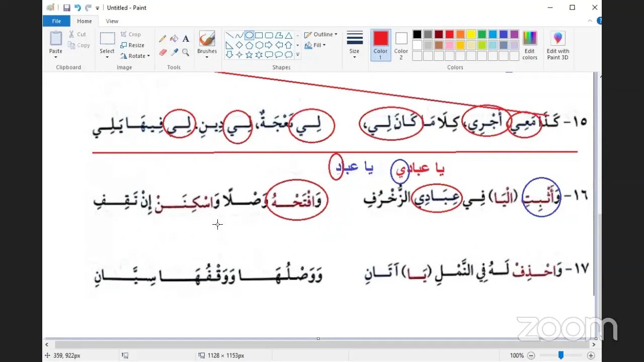644x362 pixels.
Task: Pick the orange color swatch
Action: (460, 34)
